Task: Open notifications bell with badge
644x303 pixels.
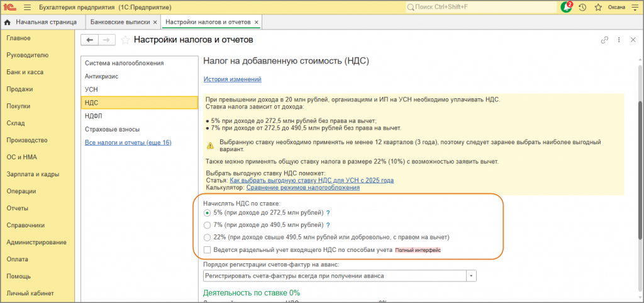Action: click(567, 7)
